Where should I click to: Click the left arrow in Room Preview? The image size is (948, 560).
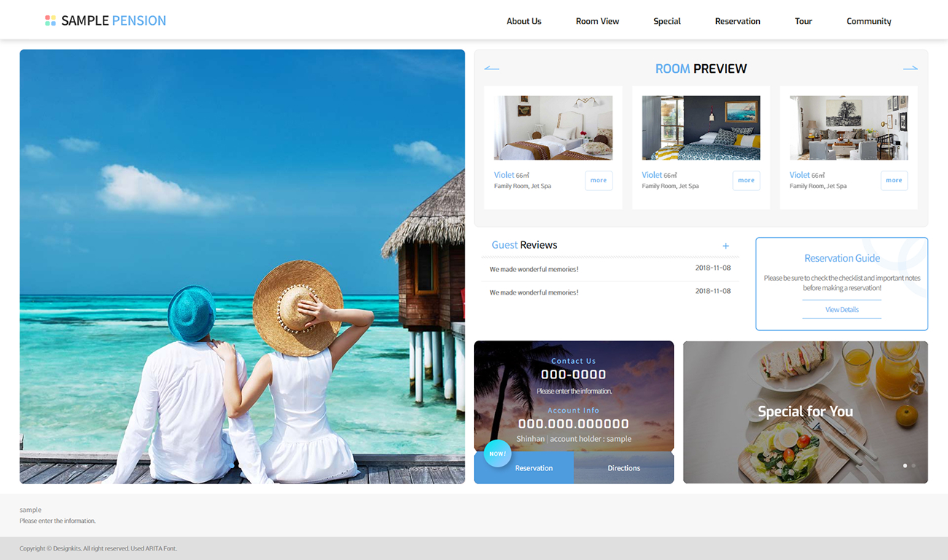click(x=492, y=67)
